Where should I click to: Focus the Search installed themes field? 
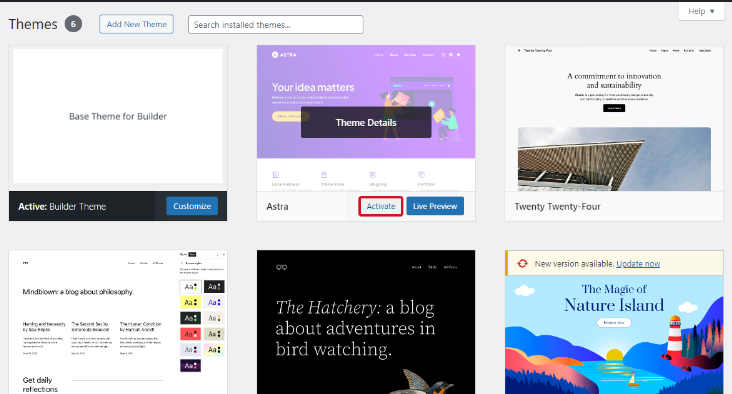pyautogui.click(x=275, y=25)
